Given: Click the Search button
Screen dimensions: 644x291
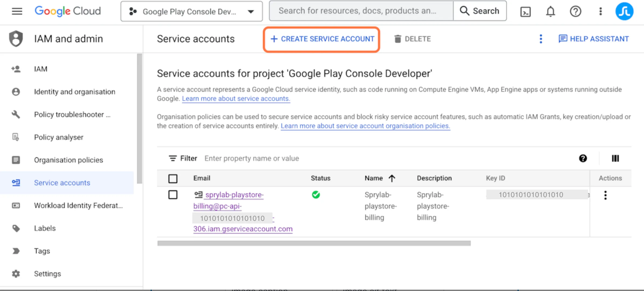Looking at the screenshot, I should [x=480, y=11].
